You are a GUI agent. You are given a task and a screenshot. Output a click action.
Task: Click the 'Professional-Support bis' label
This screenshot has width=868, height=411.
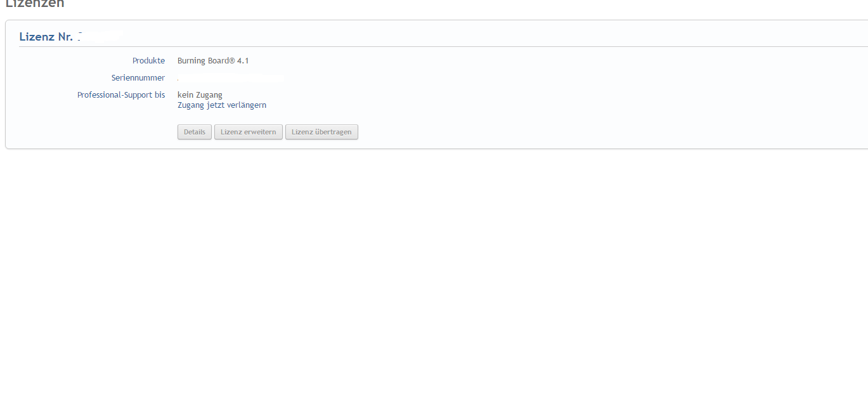click(x=121, y=95)
